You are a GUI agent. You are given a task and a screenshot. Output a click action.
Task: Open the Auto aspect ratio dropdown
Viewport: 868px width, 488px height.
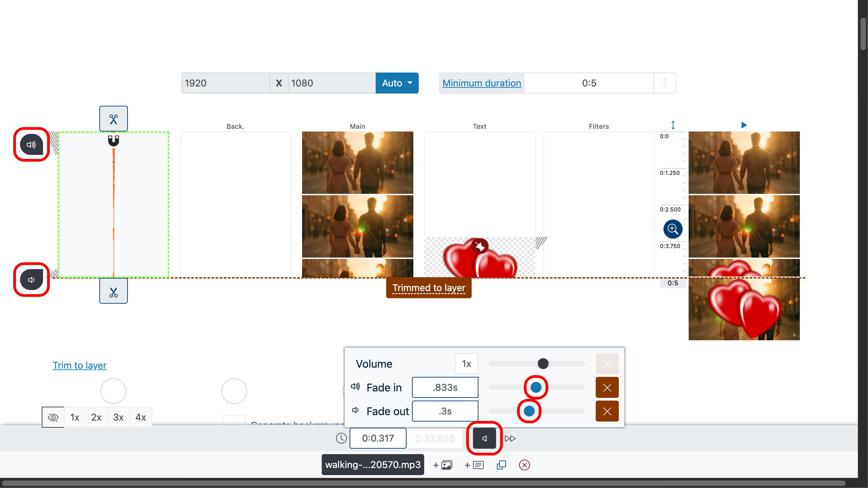pos(397,83)
